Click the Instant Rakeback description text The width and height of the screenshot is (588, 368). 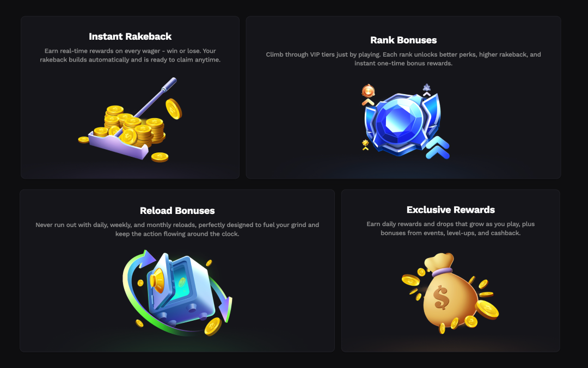tap(130, 55)
